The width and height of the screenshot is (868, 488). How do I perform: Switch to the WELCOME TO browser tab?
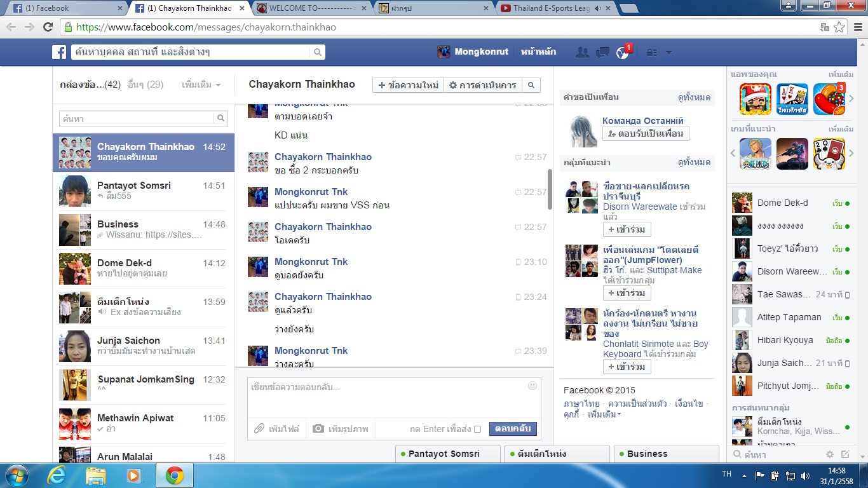pyautogui.click(x=311, y=8)
